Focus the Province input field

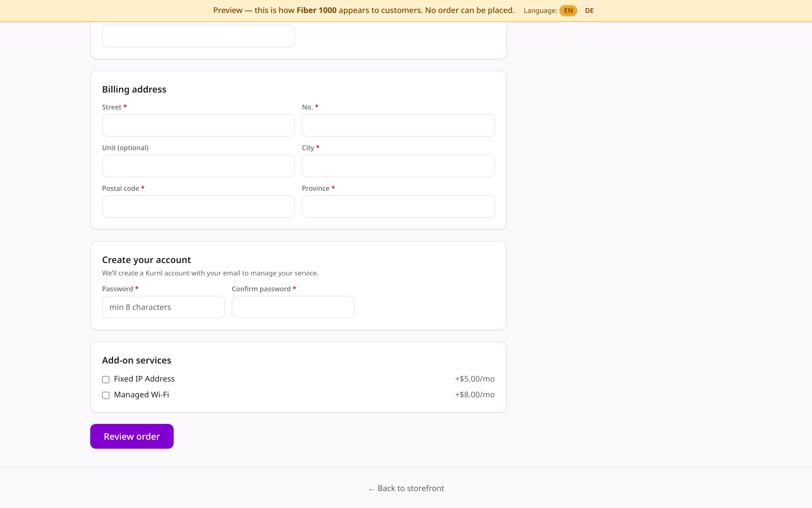[x=398, y=207]
